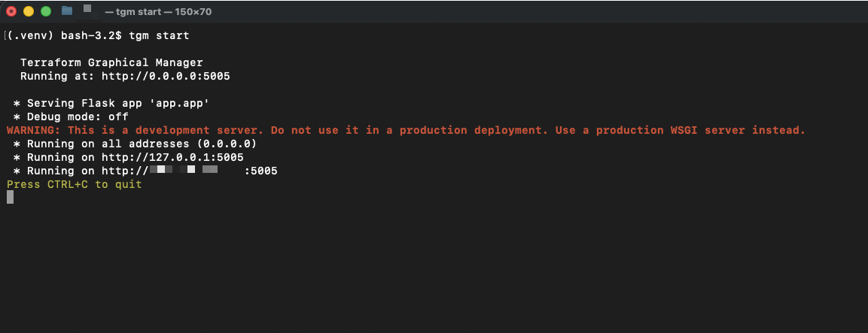Click the http://127.0.0.1:5005 URL
The image size is (868, 333).
[x=172, y=158]
